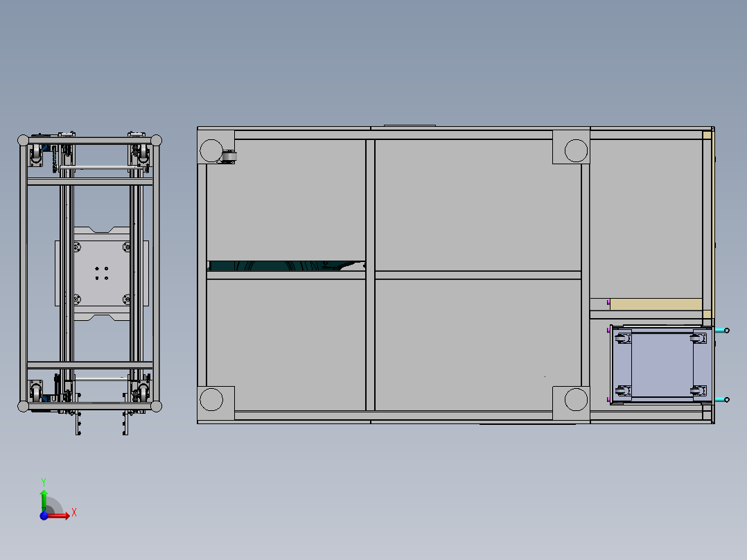Click the green Y axis arrow of the triad
747x560 pixels.
(44, 500)
